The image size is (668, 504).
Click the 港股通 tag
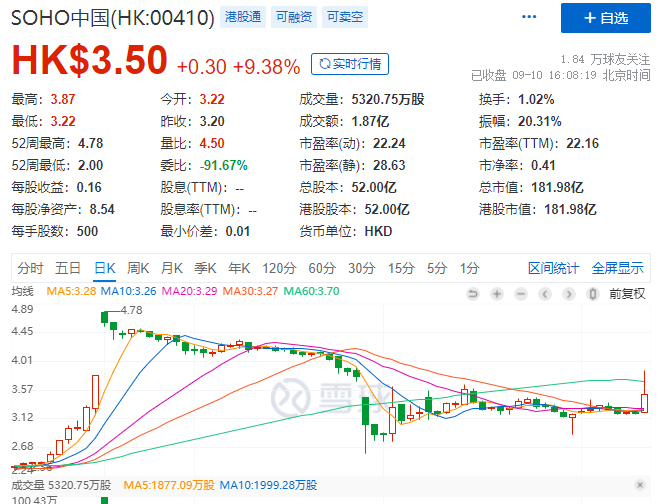(x=244, y=18)
